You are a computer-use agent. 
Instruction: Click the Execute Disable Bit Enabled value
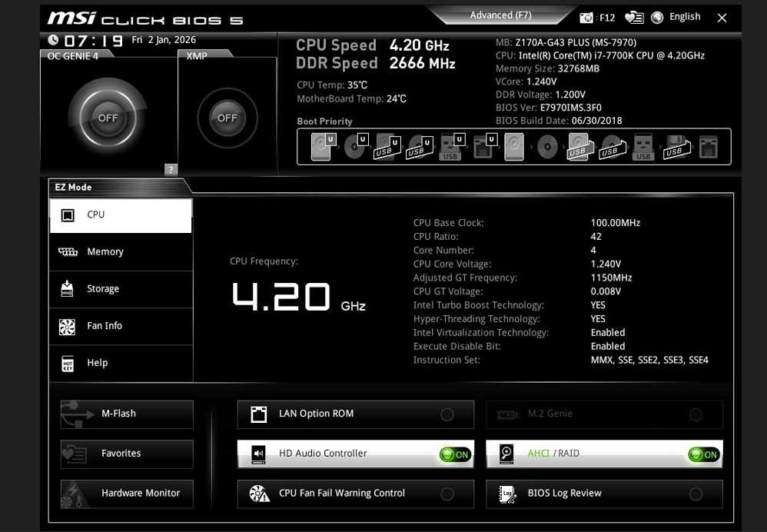click(608, 346)
